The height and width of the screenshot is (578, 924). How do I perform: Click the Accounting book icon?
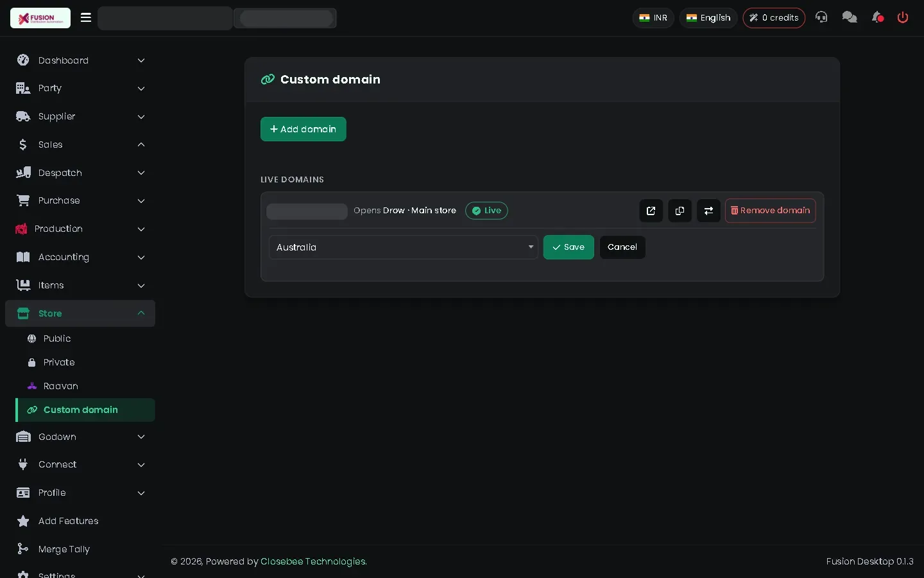coord(23,257)
